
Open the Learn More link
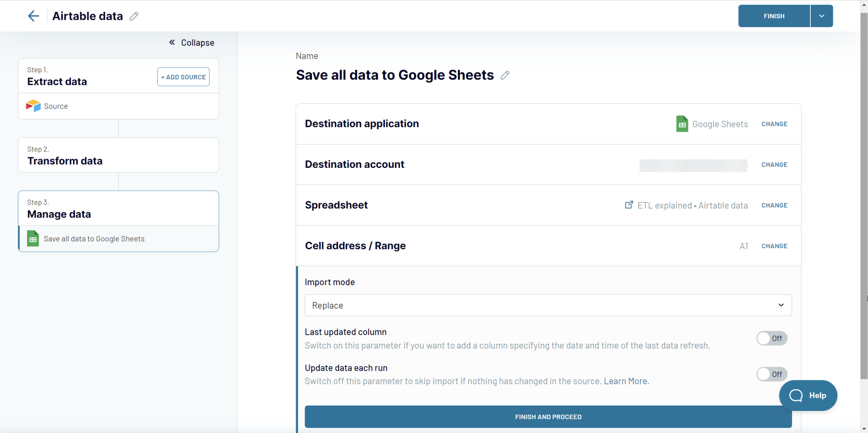[626, 381]
